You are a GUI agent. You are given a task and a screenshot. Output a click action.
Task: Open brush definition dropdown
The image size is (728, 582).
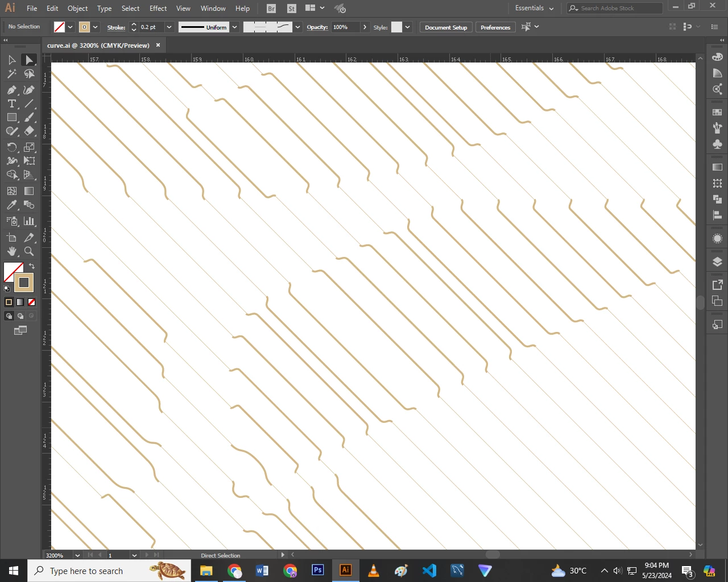point(297,27)
